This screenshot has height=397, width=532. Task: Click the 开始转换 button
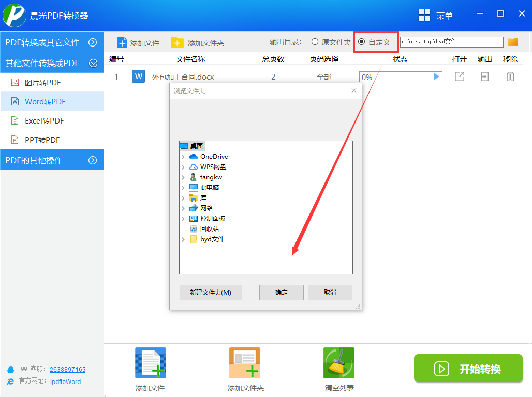[468, 369]
